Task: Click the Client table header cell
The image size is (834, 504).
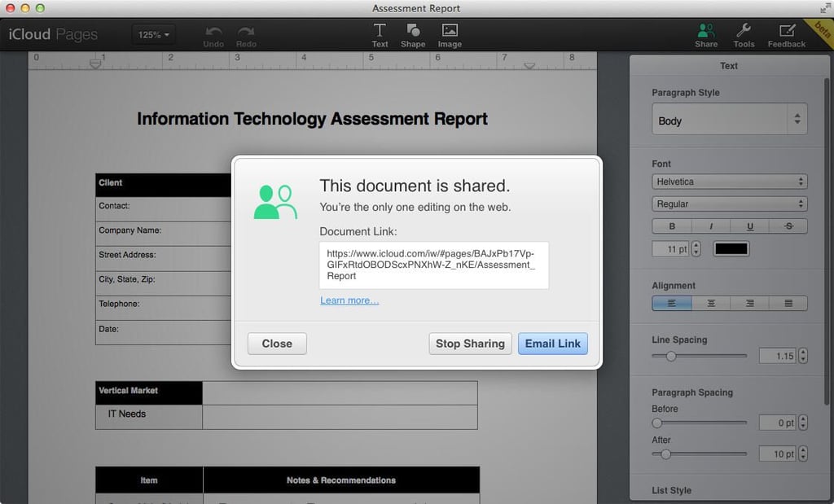Action: click(163, 185)
